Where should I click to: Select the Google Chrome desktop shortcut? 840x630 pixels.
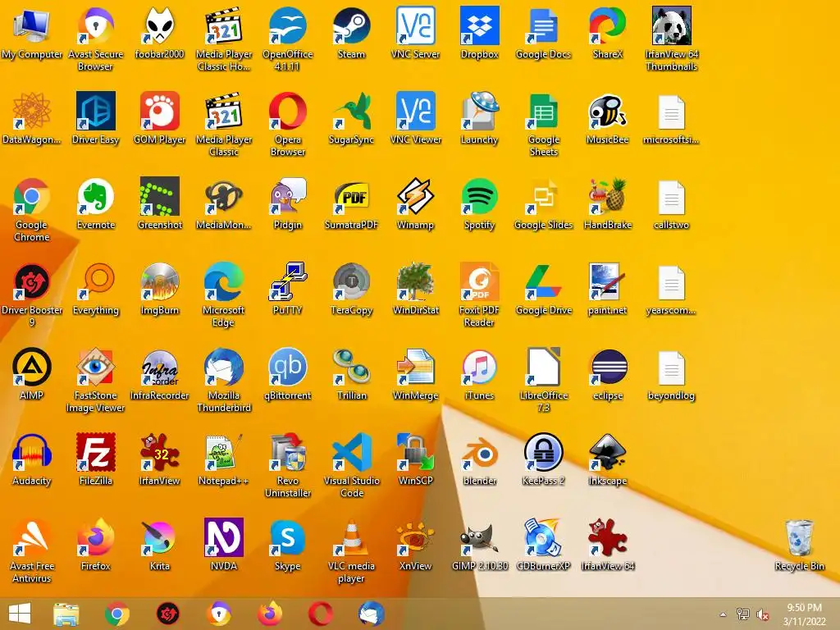[x=32, y=197]
